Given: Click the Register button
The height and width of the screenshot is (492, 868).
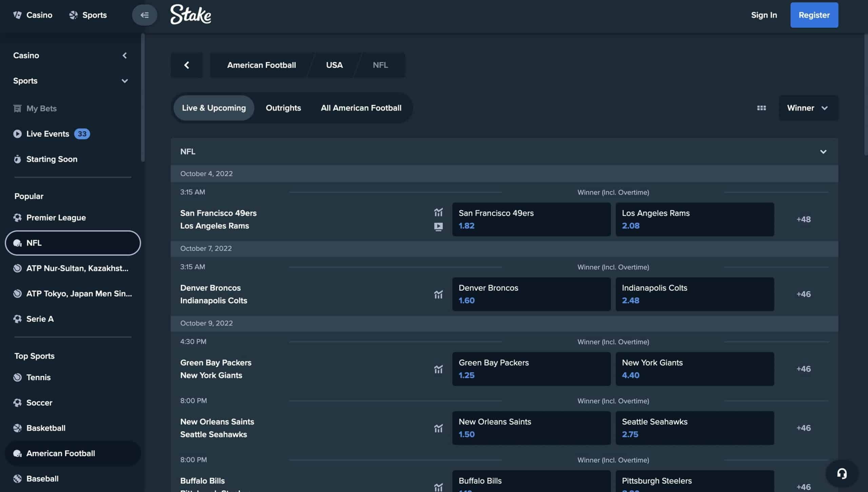Looking at the screenshot, I should (x=814, y=15).
